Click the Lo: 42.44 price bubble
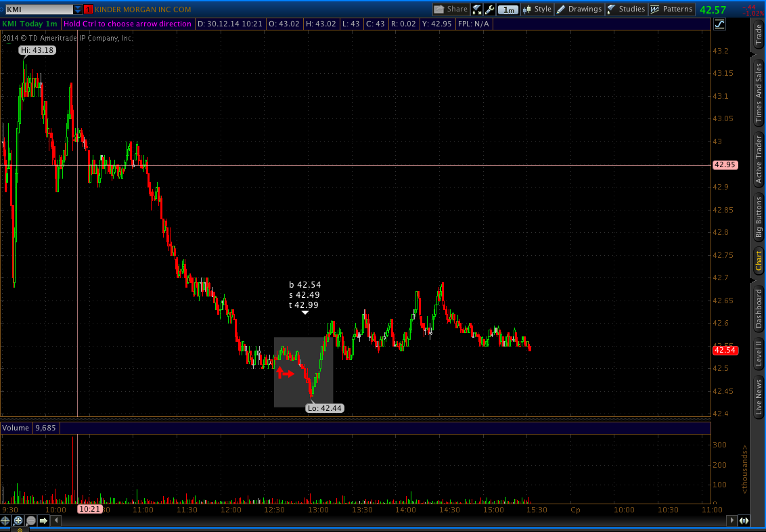766x532 pixels. (325, 408)
